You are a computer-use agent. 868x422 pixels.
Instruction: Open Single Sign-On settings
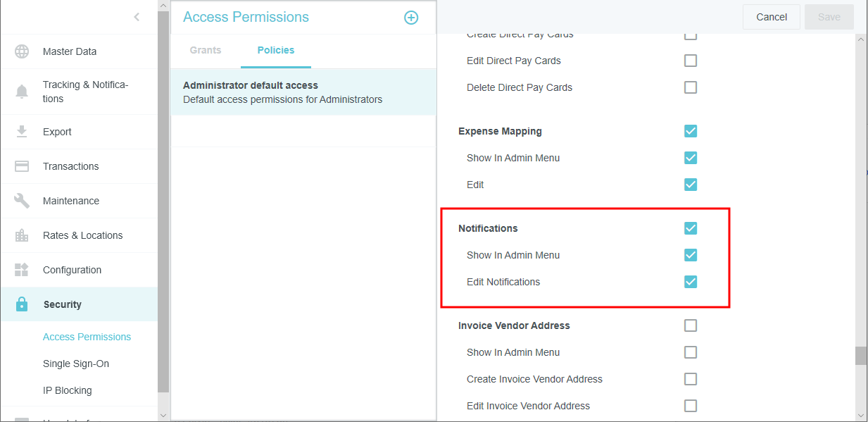pos(76,364)
